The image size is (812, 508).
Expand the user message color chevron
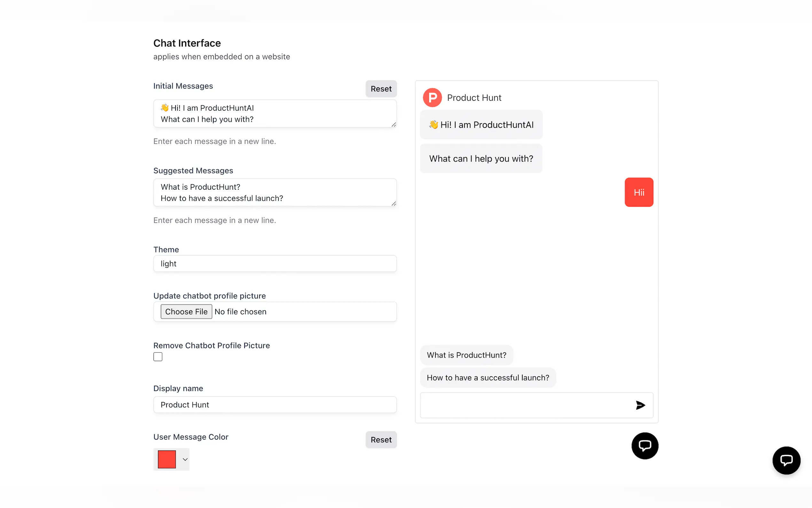(x=185, y=459)
